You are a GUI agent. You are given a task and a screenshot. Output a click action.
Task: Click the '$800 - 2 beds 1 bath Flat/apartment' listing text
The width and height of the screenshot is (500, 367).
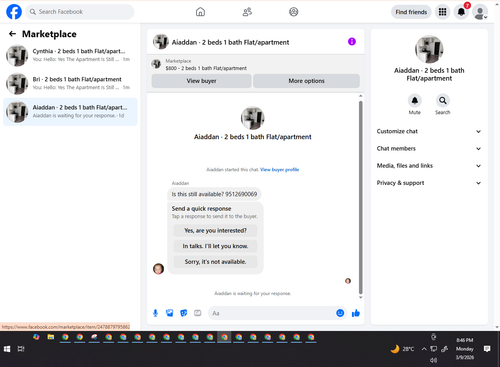coord(206,68)
